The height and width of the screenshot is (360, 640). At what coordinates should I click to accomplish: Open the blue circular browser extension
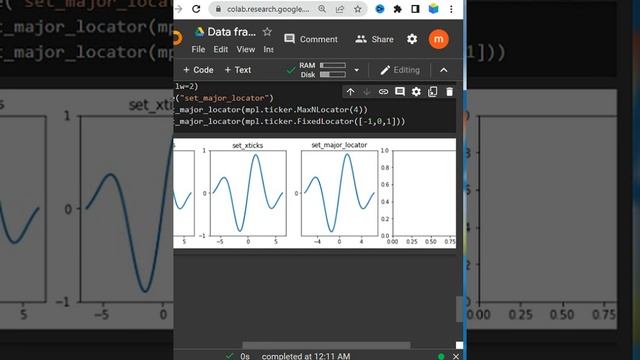click(380, 9)
